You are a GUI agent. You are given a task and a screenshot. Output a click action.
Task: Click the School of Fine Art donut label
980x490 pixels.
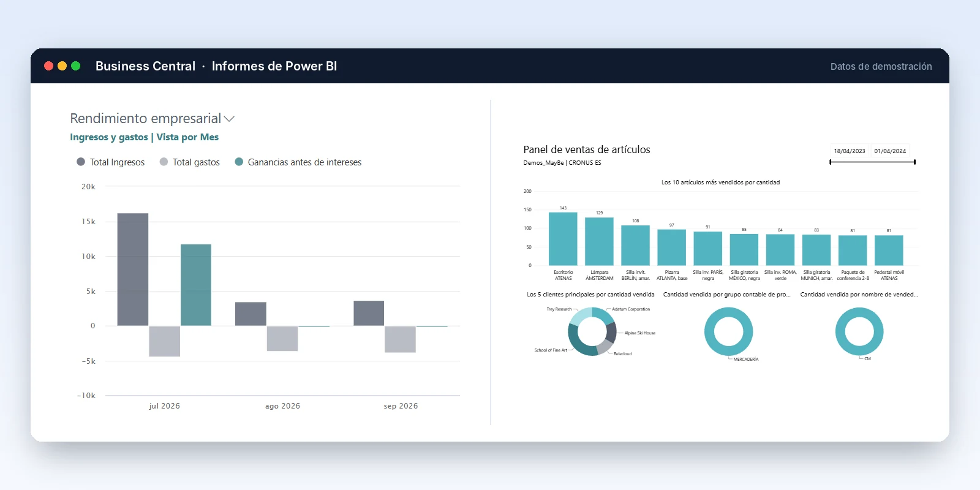coord(551,350)
